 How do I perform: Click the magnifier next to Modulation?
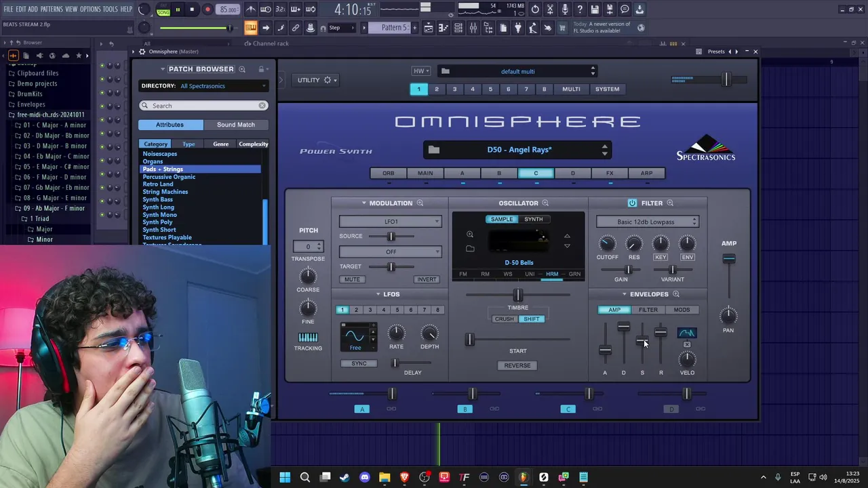(x=420, y=203)
